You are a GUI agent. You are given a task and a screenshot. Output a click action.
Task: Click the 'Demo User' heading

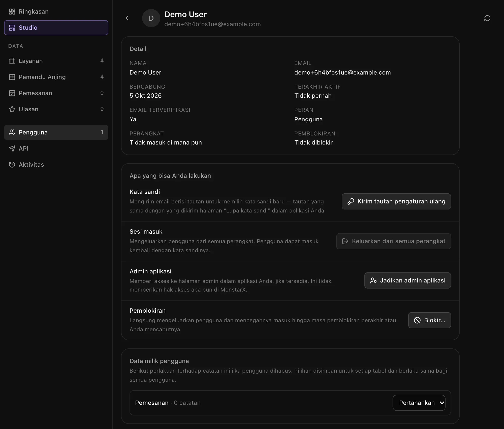[185, 14]
